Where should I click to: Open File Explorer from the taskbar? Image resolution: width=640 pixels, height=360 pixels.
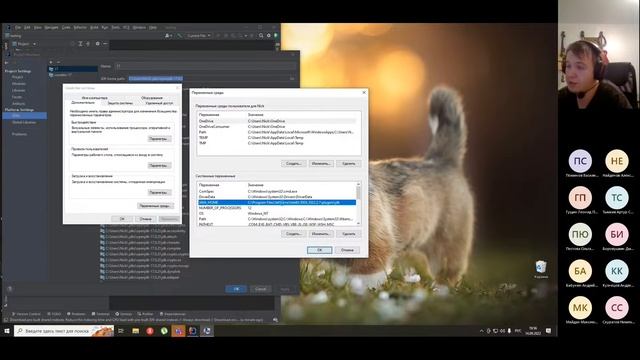point(136,331)
